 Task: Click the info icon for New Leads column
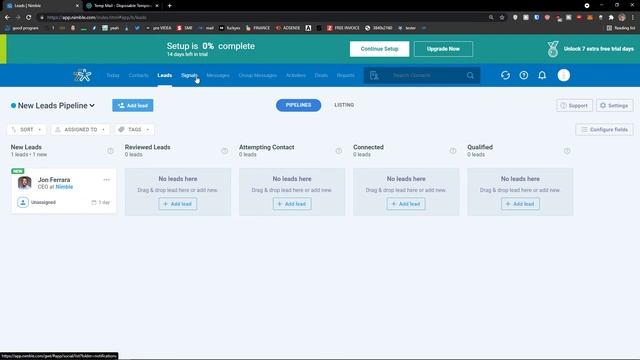click(x=111, y=151)
